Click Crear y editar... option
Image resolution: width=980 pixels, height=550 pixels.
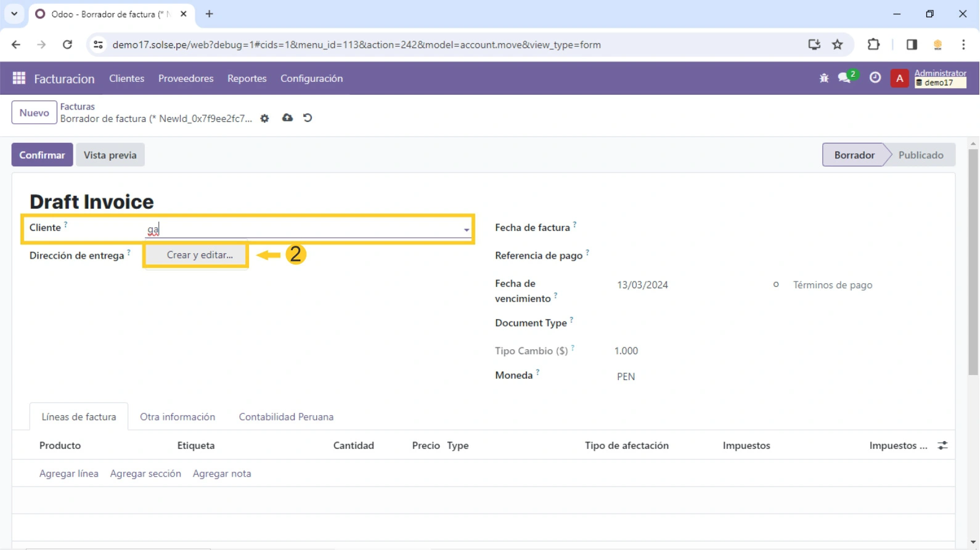coord(199,255)
